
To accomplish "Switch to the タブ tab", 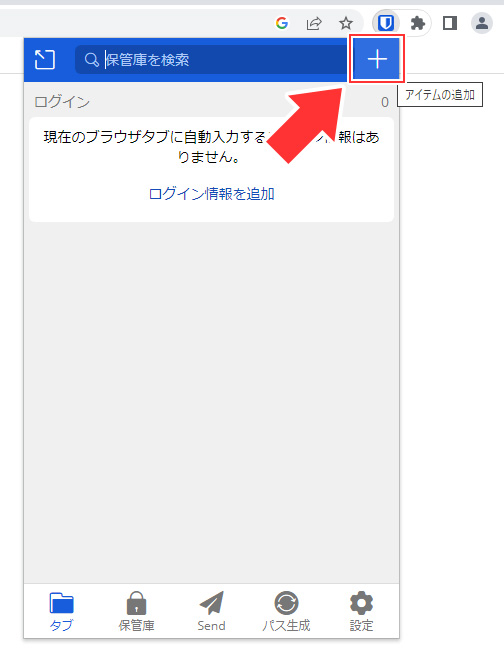I will [x=62, y=611].
